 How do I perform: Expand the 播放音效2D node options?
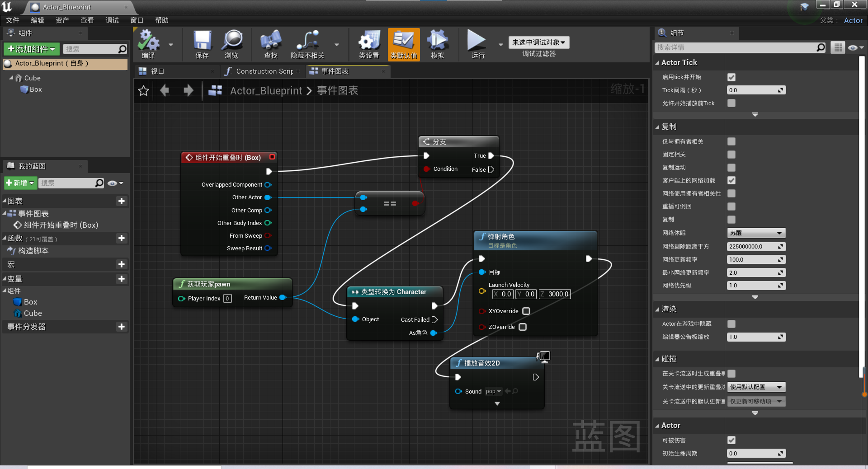[497, 403]
